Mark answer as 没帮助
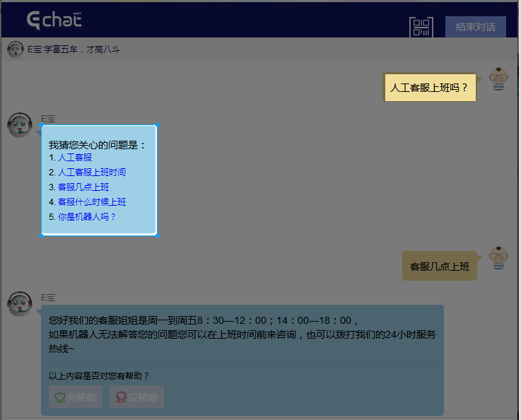This screenshot has width=521, height=420. 136,397
